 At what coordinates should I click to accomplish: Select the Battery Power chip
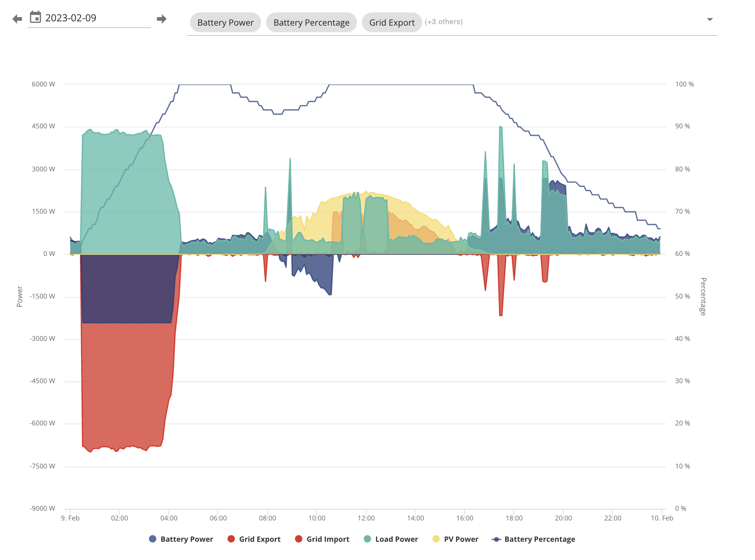[x=225, y=22]
